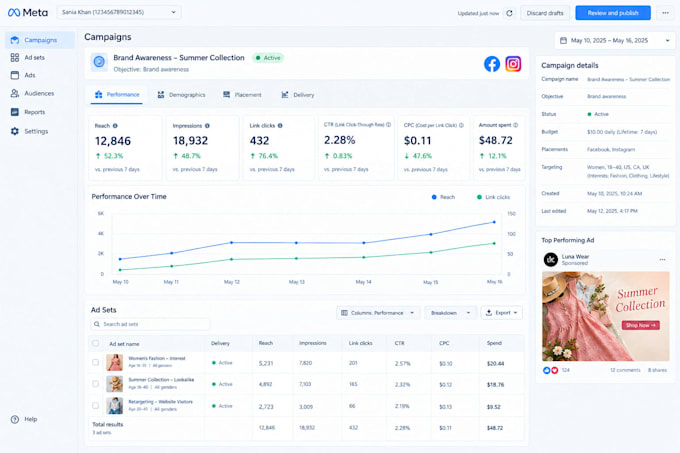Image resolution: width=680 pixels, height=453 pixels.
Task: Sort by the Spend column header
Action: (494, 343)
